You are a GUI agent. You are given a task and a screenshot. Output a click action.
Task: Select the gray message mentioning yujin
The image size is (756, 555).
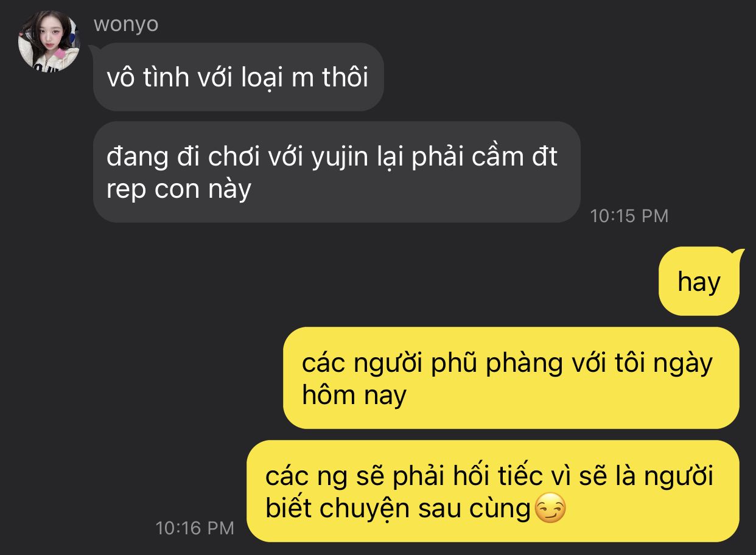click(x=337, y=172)
